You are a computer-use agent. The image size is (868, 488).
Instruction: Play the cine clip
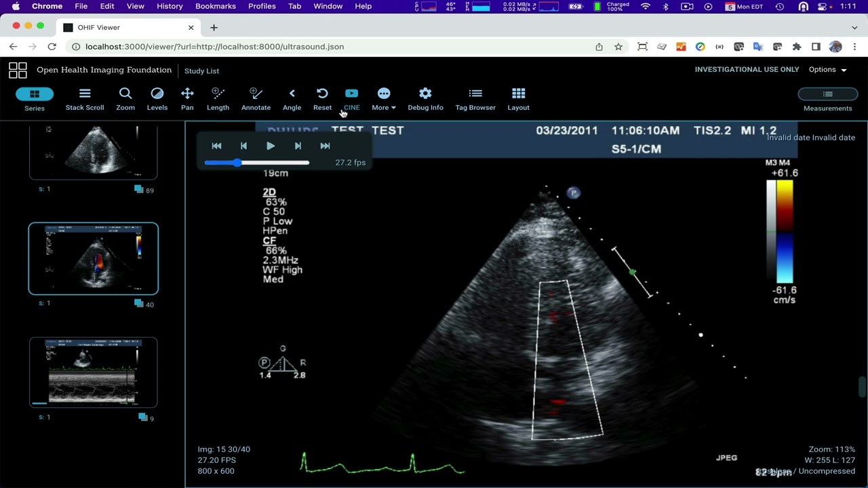(x=271, y=146)
